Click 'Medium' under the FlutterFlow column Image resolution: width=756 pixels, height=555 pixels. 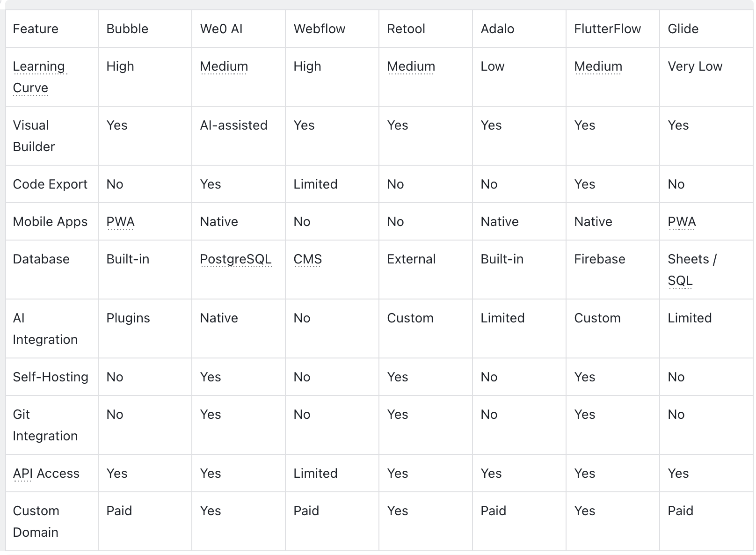pyautogui.click(x=598, y=66)
